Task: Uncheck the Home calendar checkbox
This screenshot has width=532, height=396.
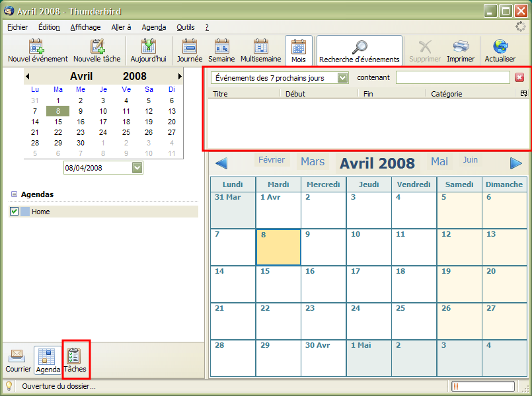Action: tap(14, 212)
